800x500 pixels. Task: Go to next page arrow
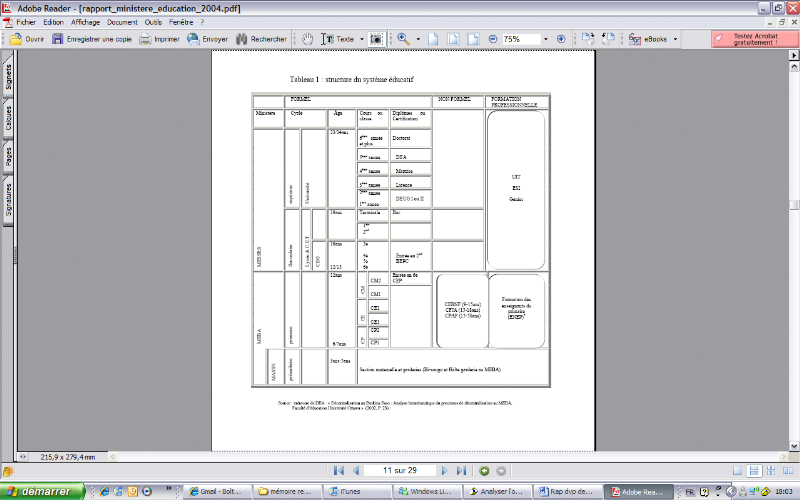[444, 470]
